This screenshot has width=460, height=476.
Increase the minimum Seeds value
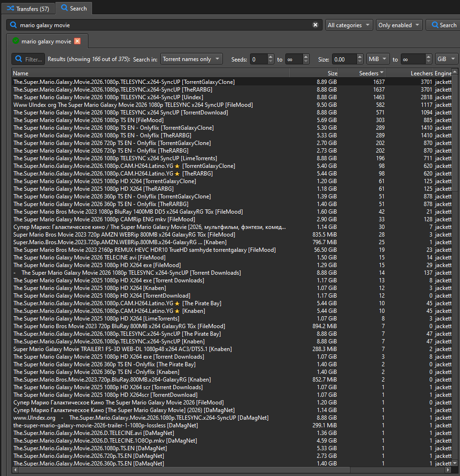click(x=271, y=56)
